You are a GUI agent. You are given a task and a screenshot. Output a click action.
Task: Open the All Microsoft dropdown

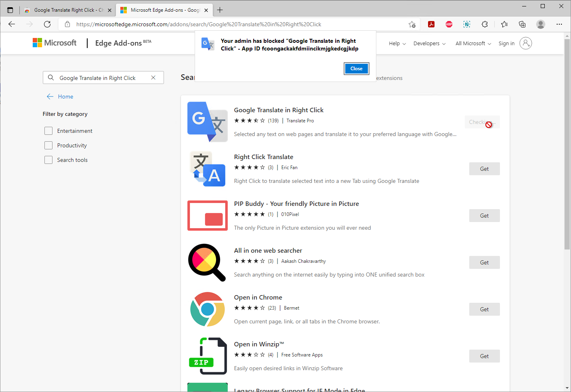[473, 44]
